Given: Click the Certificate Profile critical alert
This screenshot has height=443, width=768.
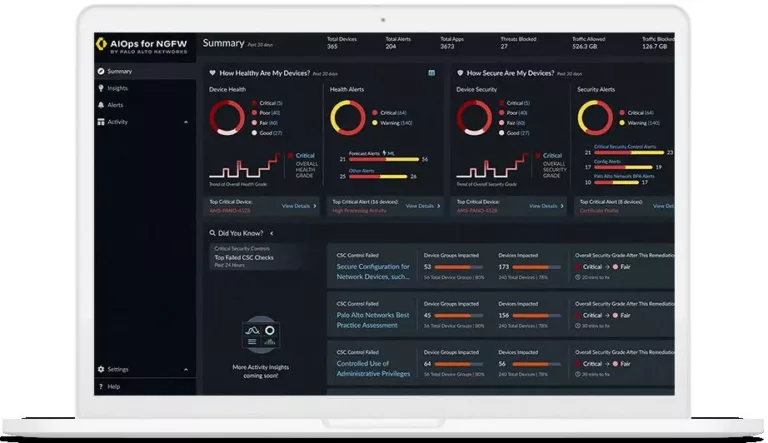Looking at the screenshot, I should pos(599,211).
